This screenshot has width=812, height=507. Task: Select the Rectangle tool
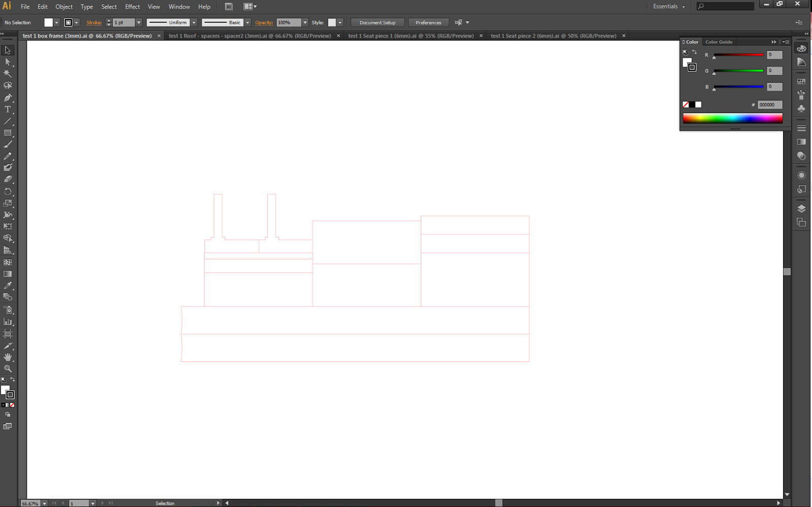pos(8,133)
